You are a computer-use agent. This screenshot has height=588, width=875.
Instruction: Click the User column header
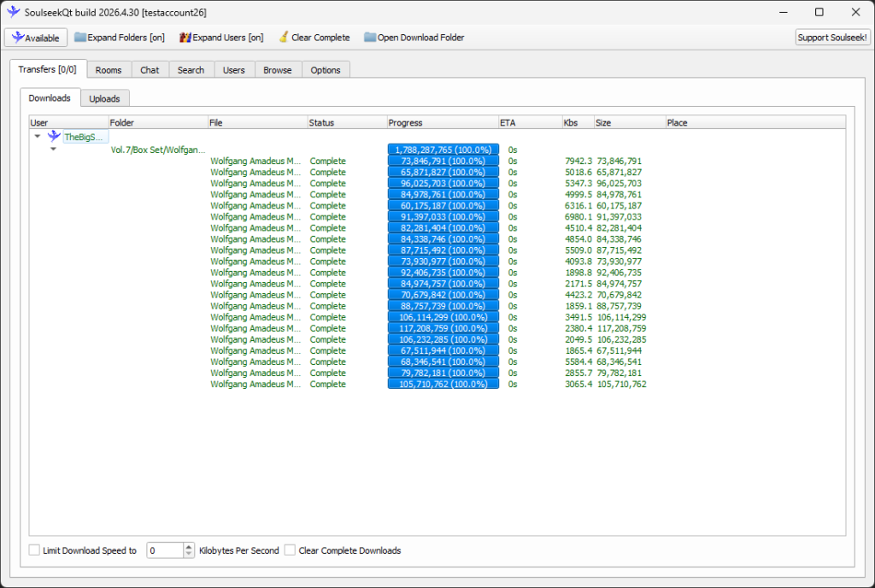(69, 122)
